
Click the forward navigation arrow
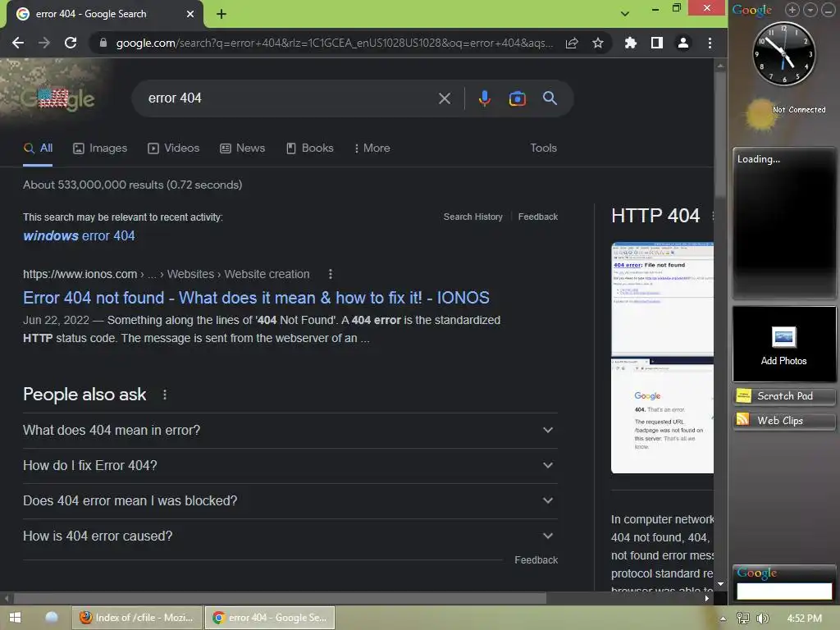pos(44,43)
